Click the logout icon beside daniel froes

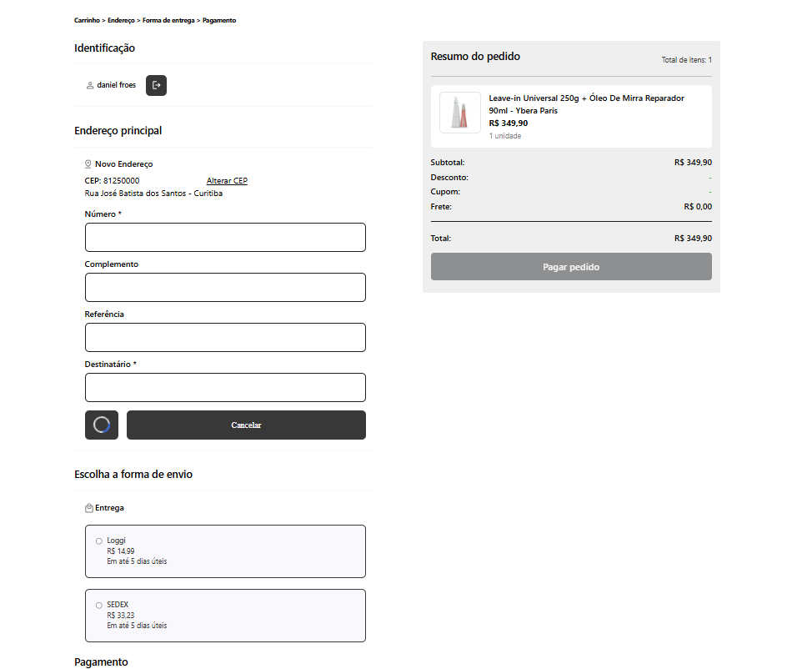156,85
